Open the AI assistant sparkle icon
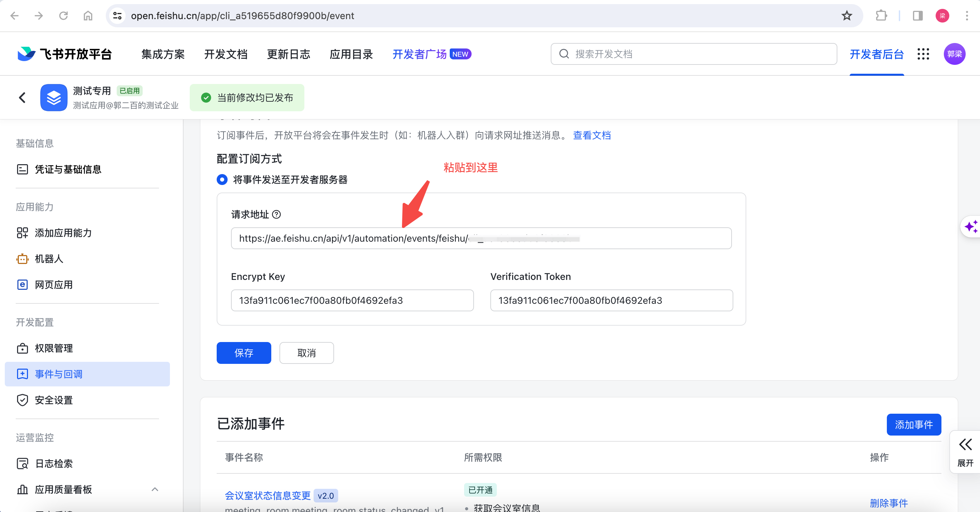 (x=970, y=227)
